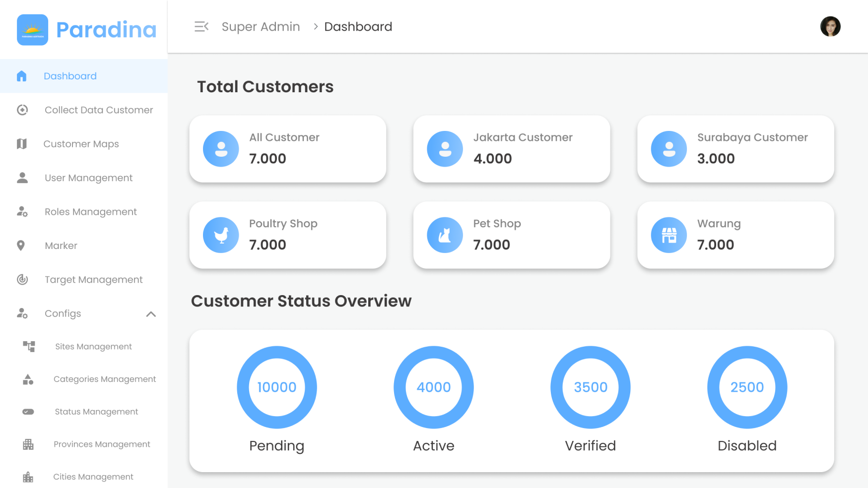Collapse the Configs section chevron

(x=151, y=314)
